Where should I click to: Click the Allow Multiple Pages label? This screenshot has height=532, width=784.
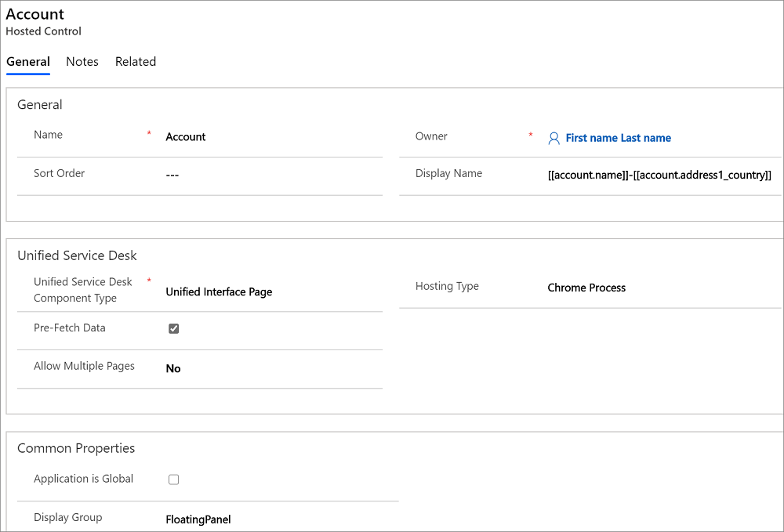tap(84, 366)
